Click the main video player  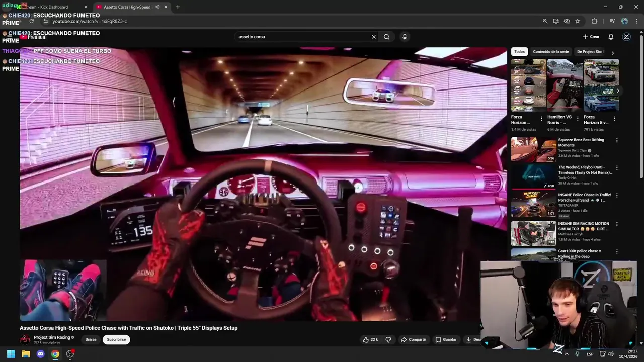(x=263, y=184)
